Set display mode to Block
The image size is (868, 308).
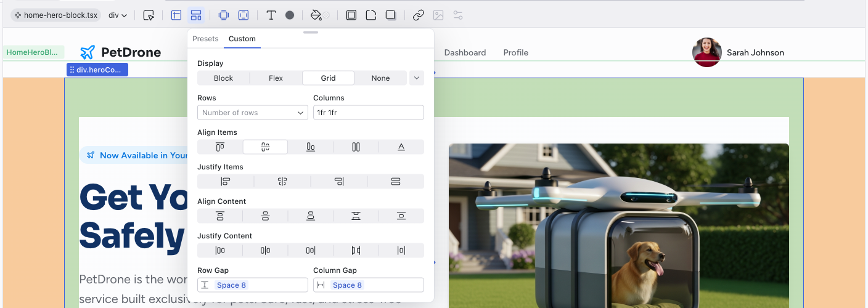pos(223,78)
